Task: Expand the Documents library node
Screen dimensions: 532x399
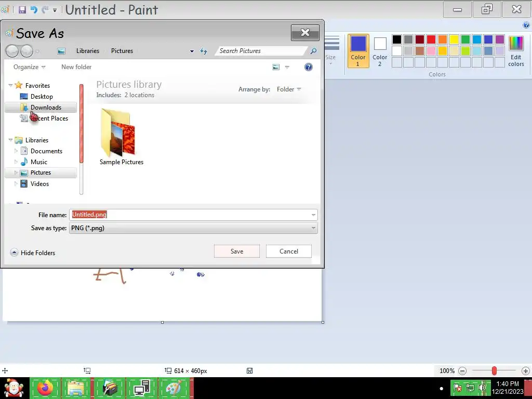Action: point(16,151)
